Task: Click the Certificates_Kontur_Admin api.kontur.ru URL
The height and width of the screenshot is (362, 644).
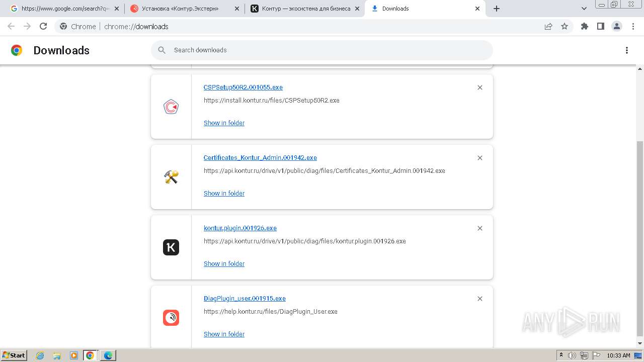Action: point(325,171)
